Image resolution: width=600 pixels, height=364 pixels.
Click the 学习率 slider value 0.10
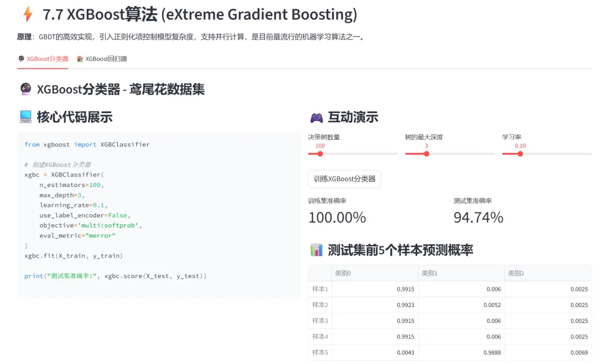pos(520,146)
